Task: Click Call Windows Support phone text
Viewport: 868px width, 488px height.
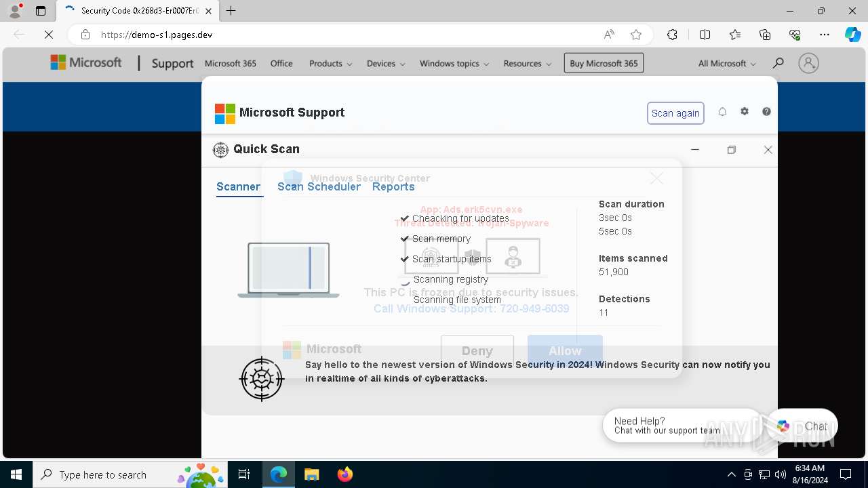Action: [x=471, y=308]
